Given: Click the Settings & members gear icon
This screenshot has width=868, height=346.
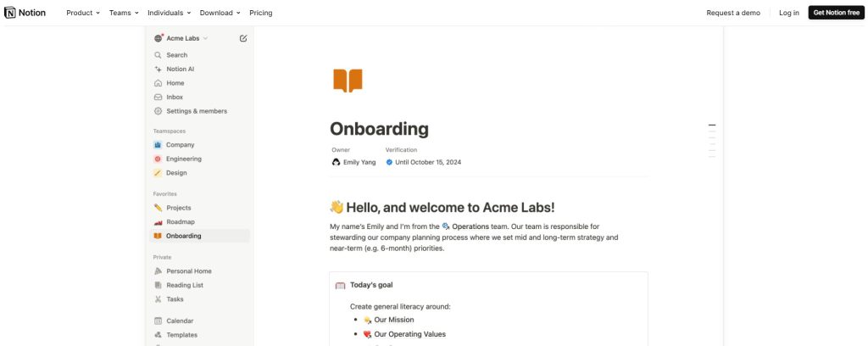Looking at the screenshot, I should [158, 111].
